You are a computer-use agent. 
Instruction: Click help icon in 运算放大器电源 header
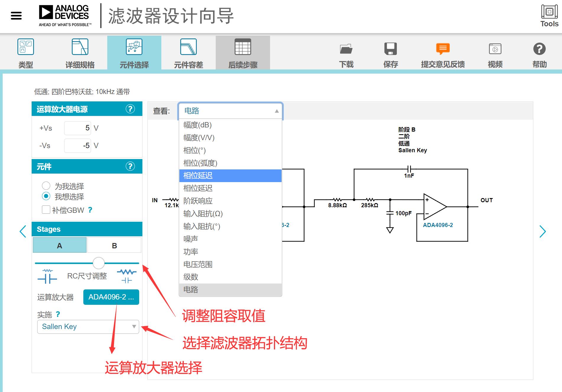click(130, 109)
